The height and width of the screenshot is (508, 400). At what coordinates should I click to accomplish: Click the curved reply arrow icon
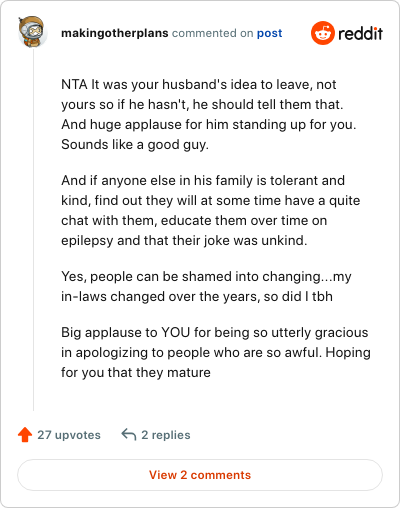tap(129, 434)
